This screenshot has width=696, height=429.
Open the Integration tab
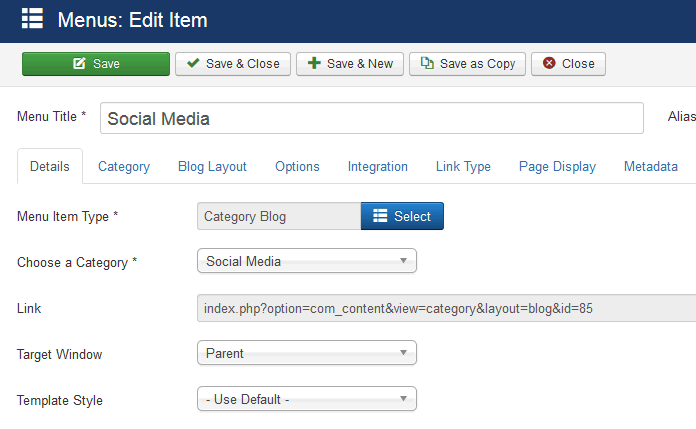point(377,167)
